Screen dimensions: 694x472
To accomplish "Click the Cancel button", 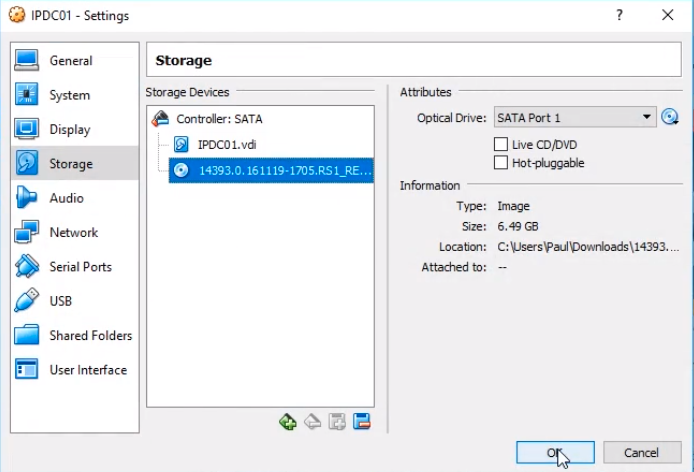I will 642,453.
